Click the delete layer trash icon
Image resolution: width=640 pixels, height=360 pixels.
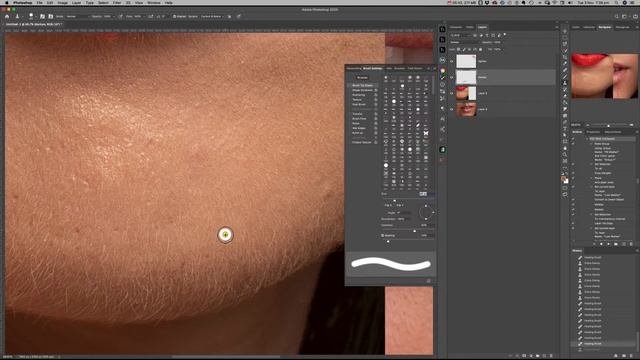[551, 356]
